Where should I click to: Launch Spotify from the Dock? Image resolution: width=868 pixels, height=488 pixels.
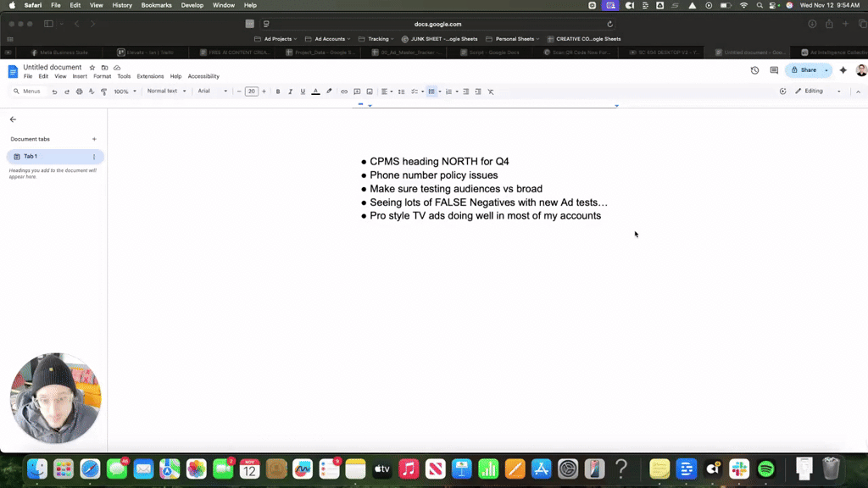[x=765, y=469]
